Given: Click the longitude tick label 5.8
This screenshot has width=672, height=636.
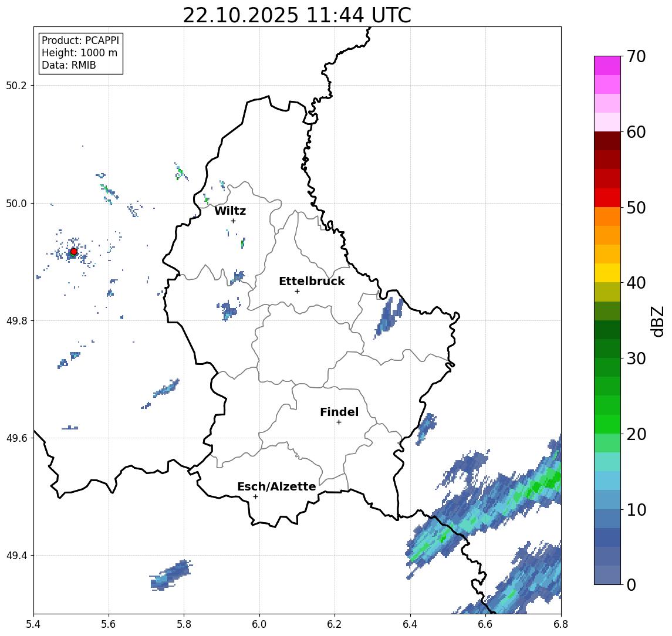Looking at the screenshot, I should pos(184,624).
